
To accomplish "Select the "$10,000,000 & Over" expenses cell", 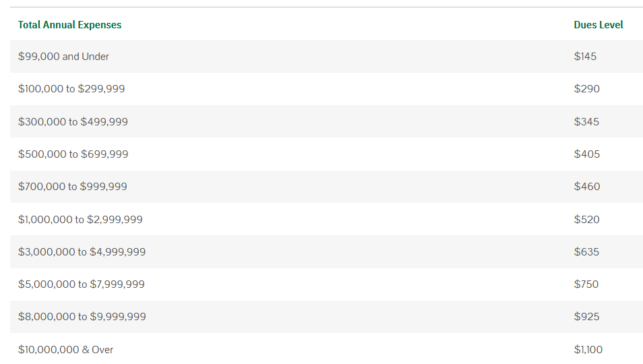I will point(65,350).
